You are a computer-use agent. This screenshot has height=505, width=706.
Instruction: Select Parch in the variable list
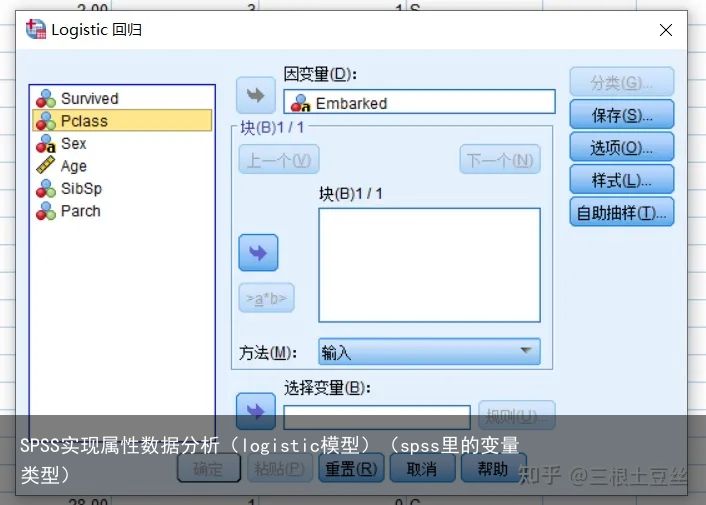point(122,211)
